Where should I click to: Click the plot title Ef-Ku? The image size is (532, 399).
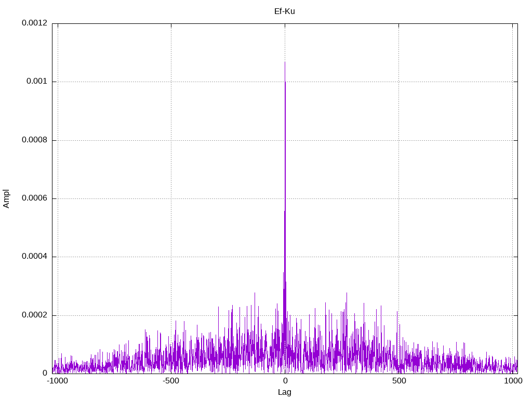coord(284,11)
